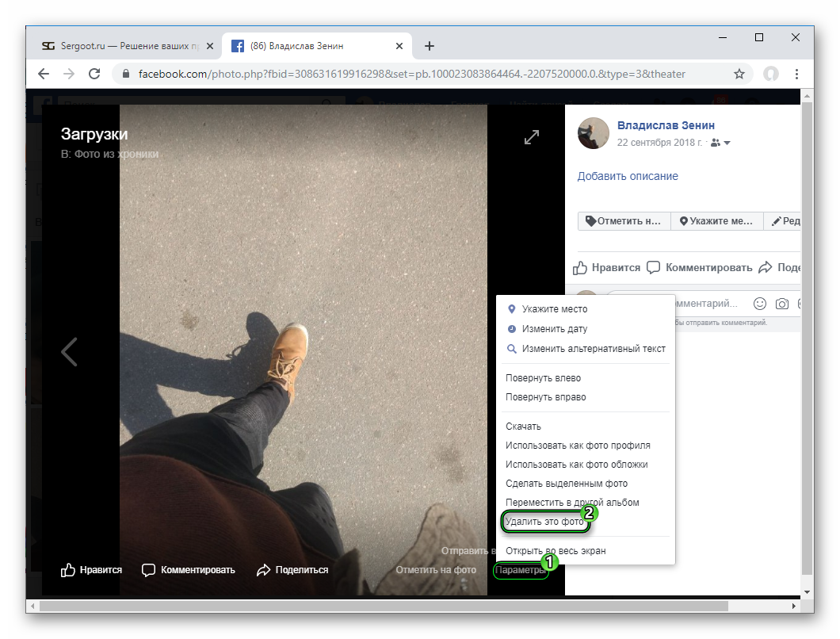
Task: Attach a photo with the camera icon
Action: click(x=782, y=304)
